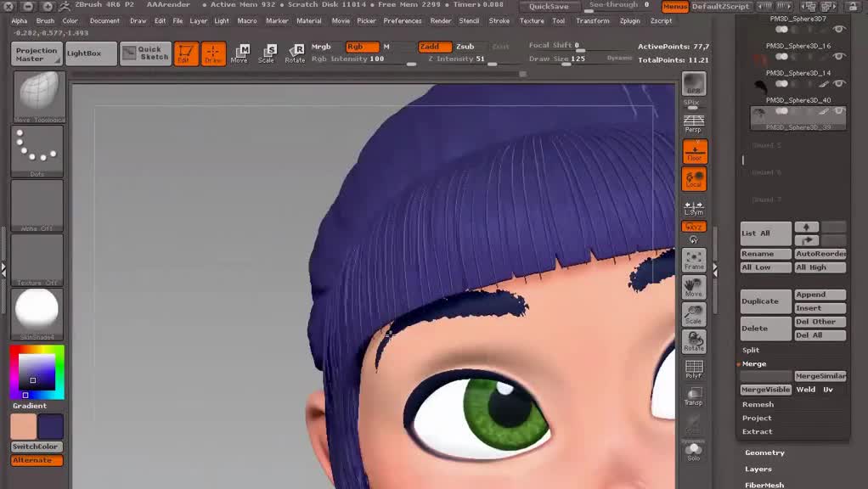The width and height of the screenshot is (868, 489).
Task: Expand the FiberMesh subpalette
Action: click(x=764, y=485)
